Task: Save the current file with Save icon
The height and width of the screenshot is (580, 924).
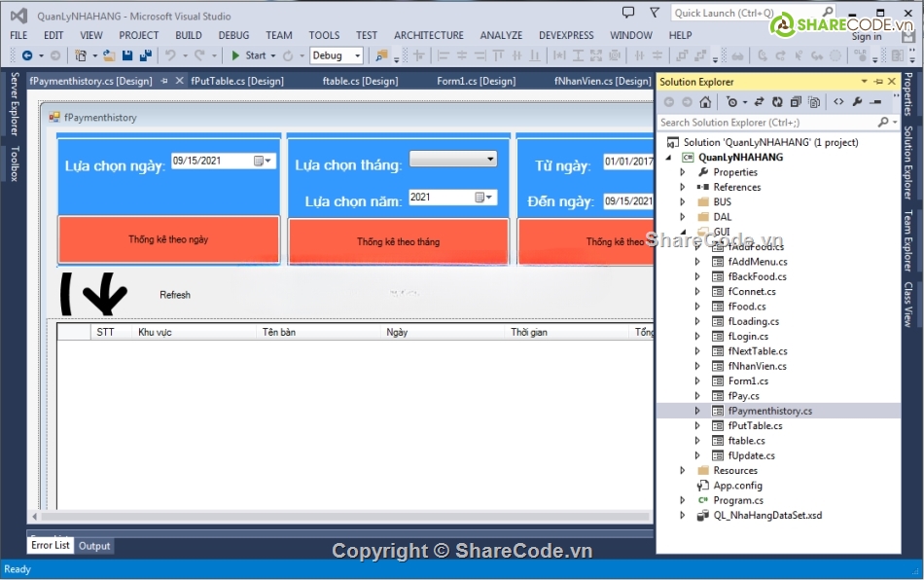Action: point(127,55)
